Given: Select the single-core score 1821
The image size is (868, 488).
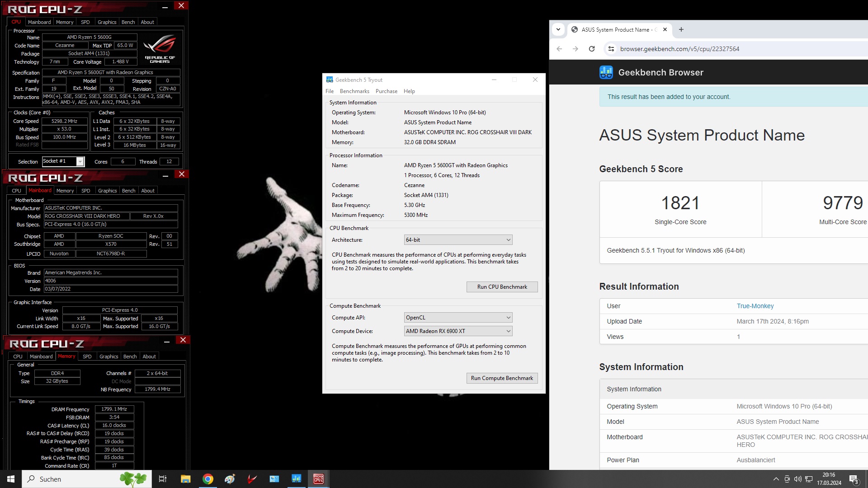Looking at the screenshot, I should (680, 203).
